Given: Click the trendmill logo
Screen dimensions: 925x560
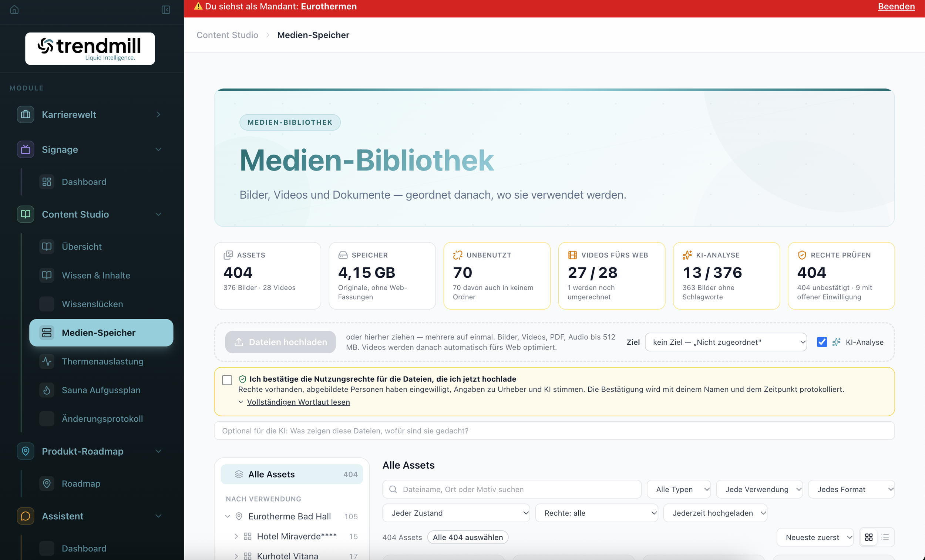Looking at the screenshot, I should (90, 48).
